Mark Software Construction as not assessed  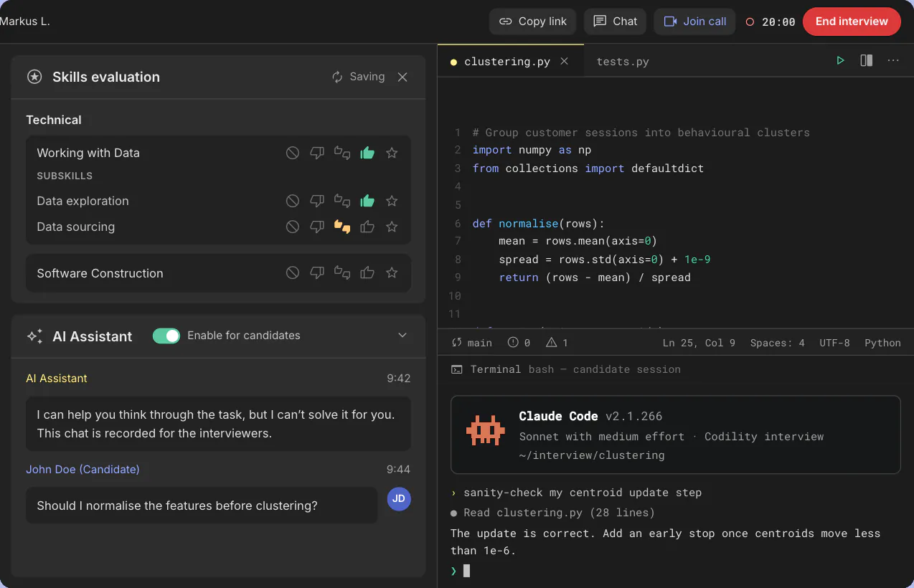coord(293,272)
